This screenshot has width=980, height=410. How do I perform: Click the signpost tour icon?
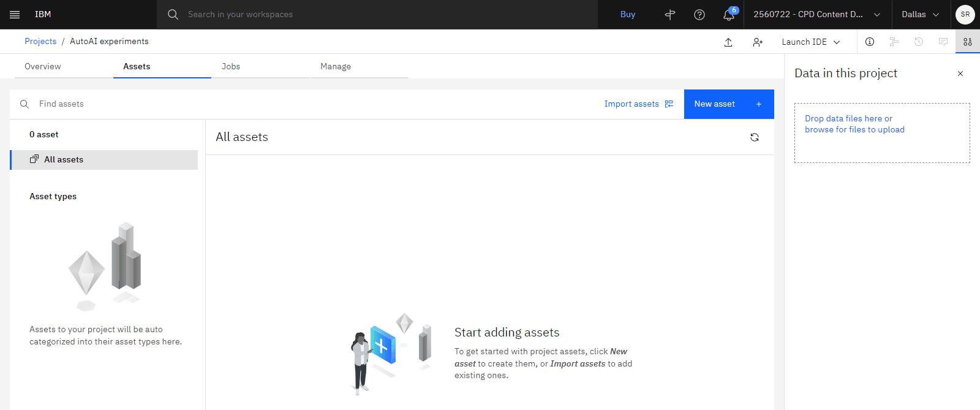coord(670,14)
